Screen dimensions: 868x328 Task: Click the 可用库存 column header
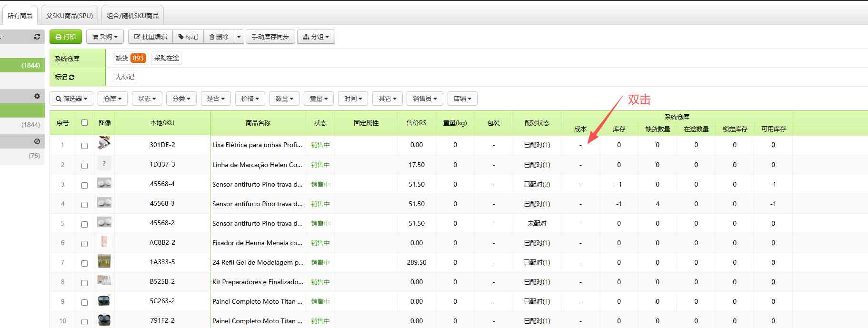(773, 129)
